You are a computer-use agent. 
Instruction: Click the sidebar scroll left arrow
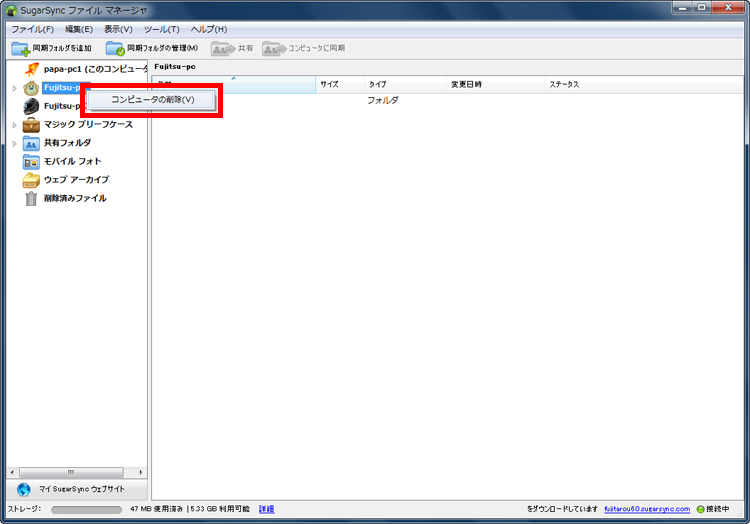point(12,472)
